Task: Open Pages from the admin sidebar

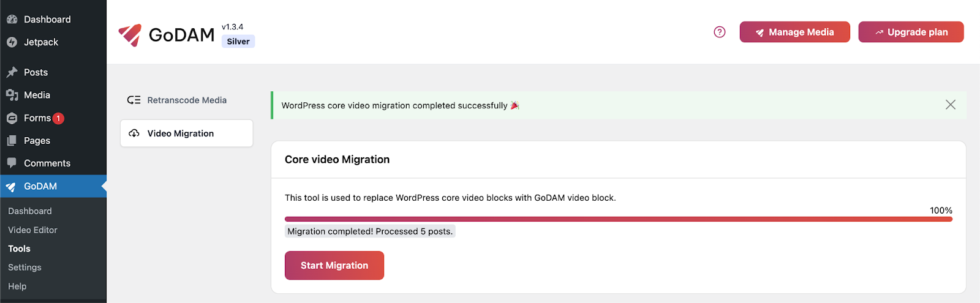Action: (x=37, y=141)
